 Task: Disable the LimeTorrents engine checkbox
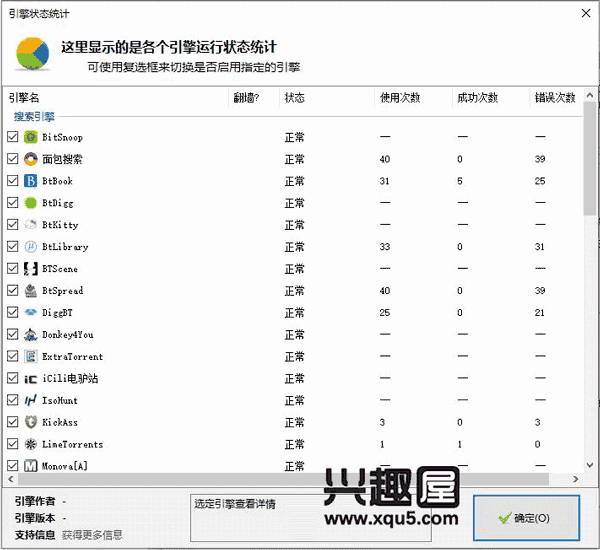coord(13,444)
